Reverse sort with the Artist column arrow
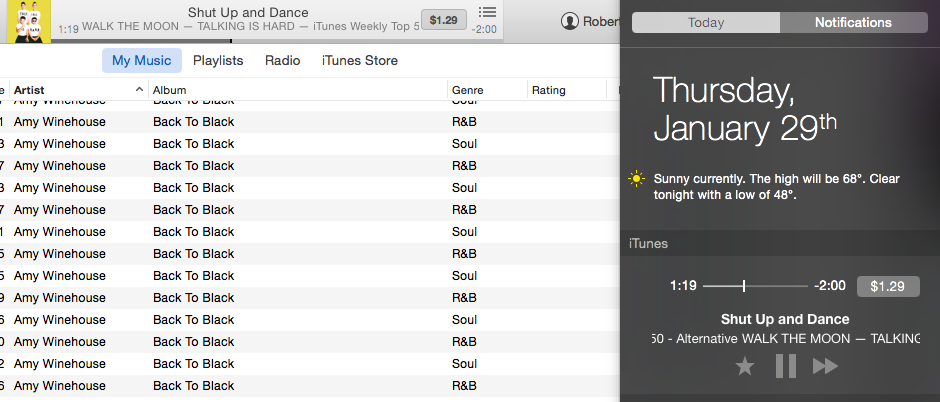The width and height of the screenshot is (940, 402). point(139,90)
